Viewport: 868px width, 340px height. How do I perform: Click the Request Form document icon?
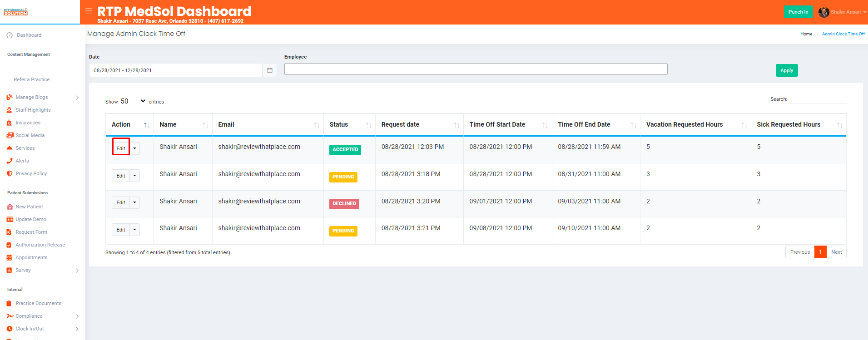9,232
